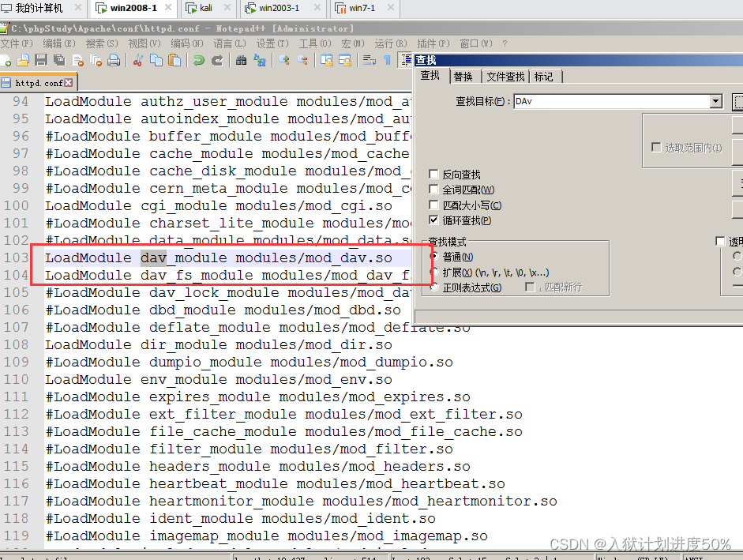Image resolution: width=743 pixels, height=560 pixels.
Task: Click line 100 cgi_module text
Action: coord(219,205)
